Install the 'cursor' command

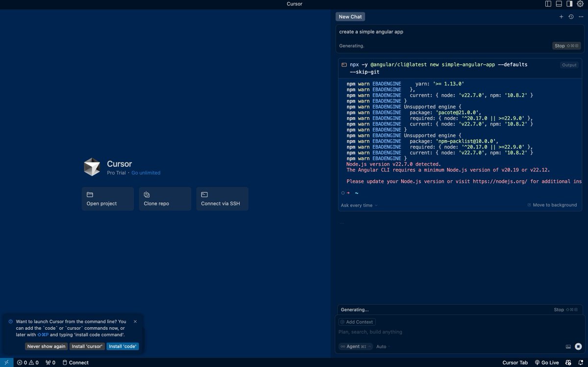(87, 346)
